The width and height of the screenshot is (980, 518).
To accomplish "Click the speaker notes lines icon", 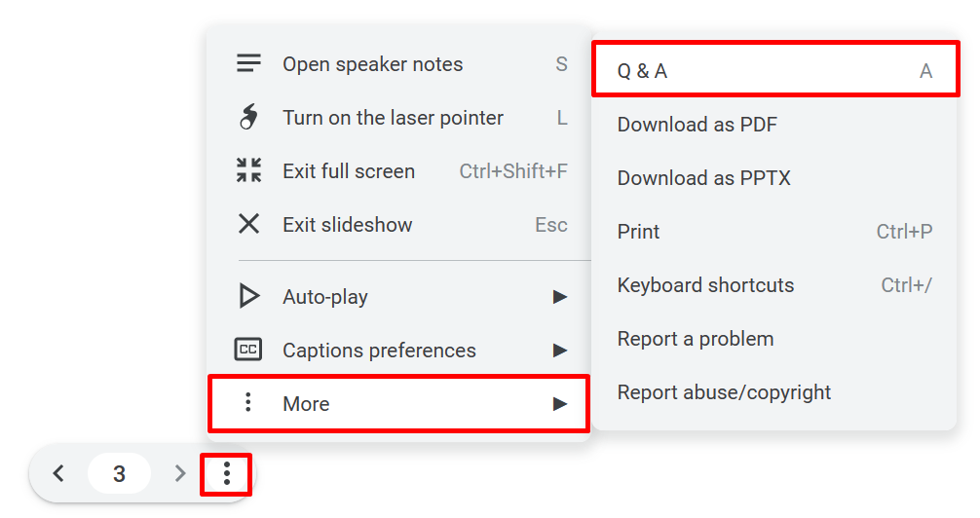I will coord(249,64).
